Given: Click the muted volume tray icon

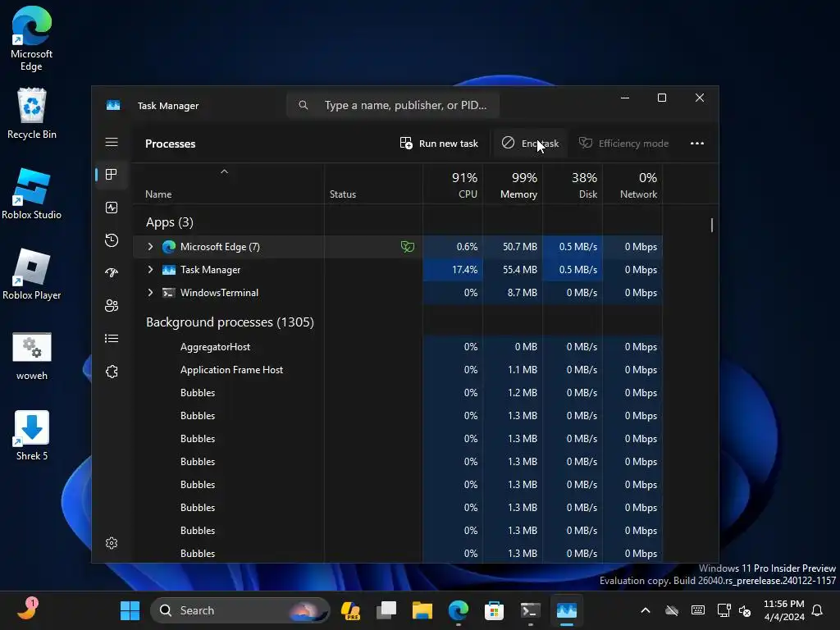Looking at the screenshot, I should [745, 610].
